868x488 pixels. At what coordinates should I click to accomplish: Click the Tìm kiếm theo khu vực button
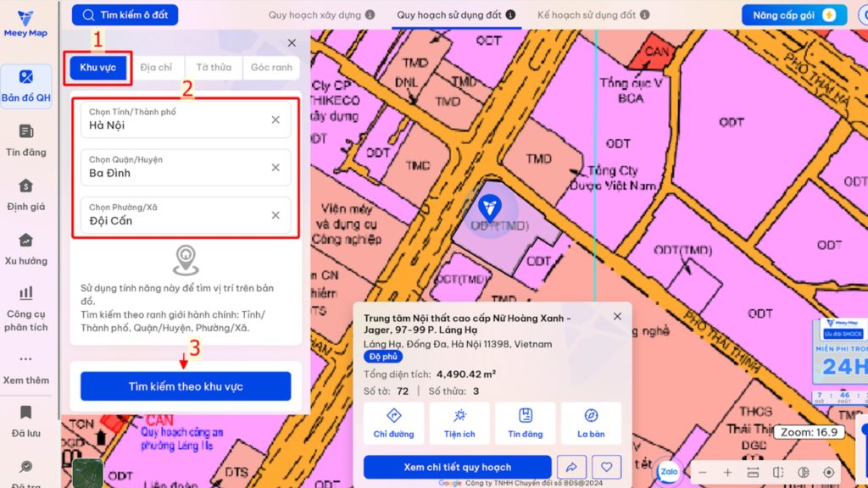click(x=185, y=385)
